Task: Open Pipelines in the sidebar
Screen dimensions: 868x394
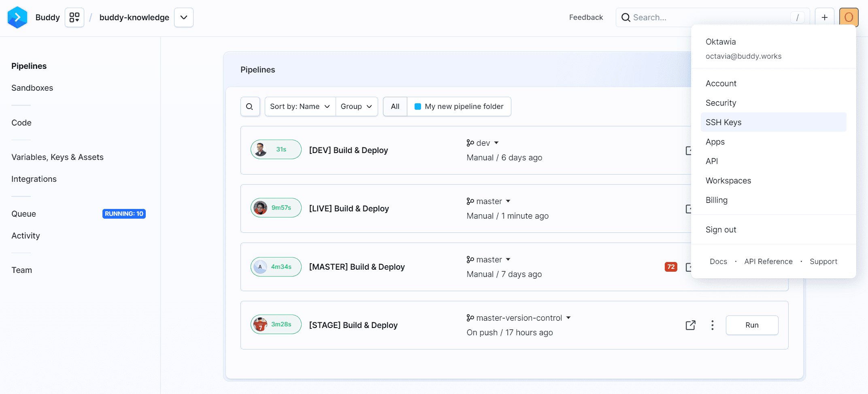Action: tap(29, 66)
